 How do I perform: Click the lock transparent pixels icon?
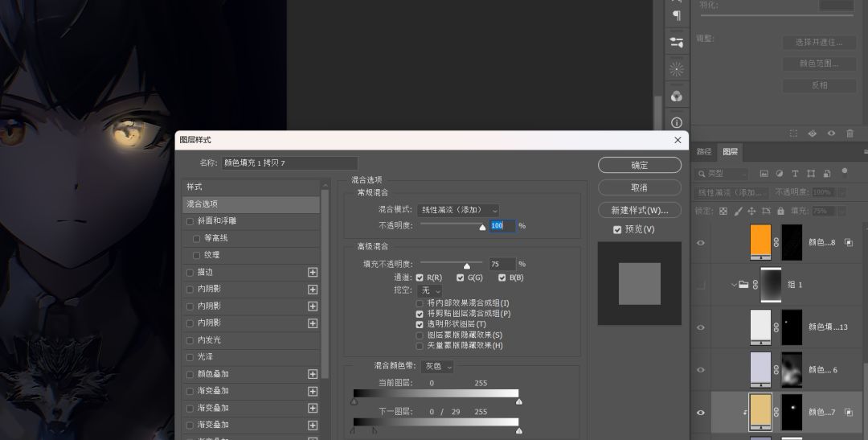723,211
